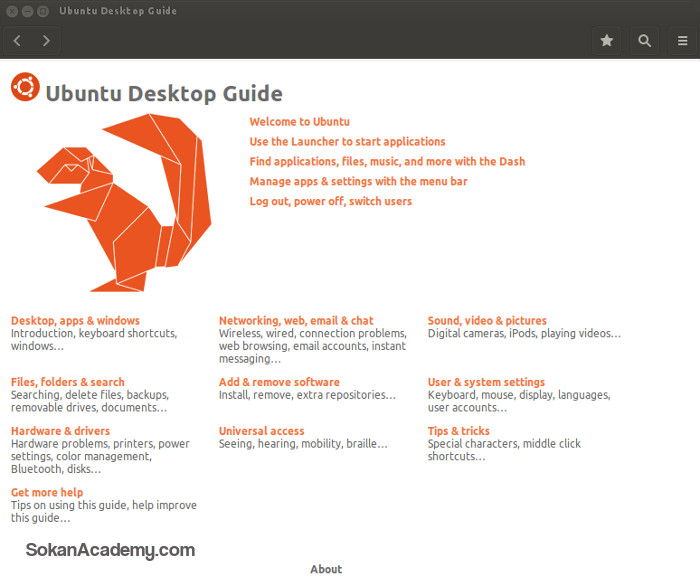Go forward with the right arrow button

(46, 41)
